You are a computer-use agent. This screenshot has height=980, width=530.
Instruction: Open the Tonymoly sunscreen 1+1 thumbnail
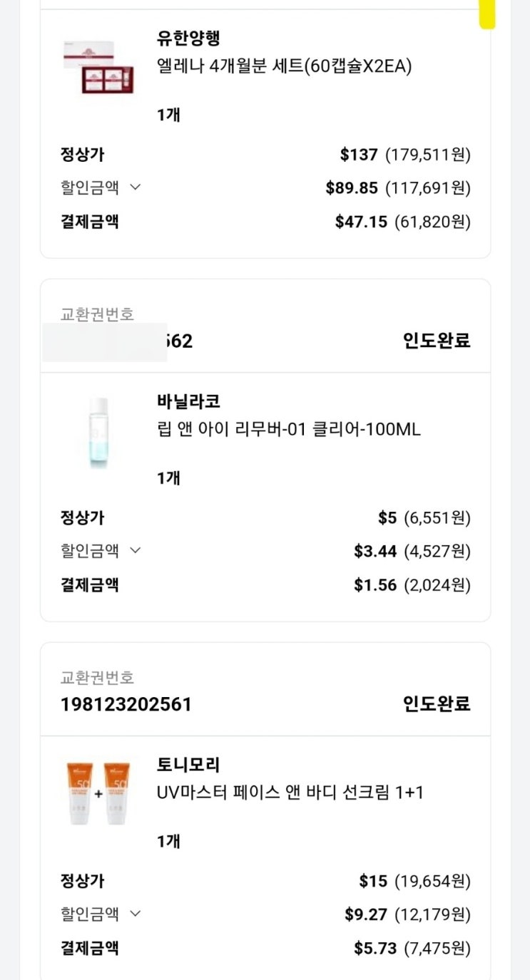coord(98,793)
